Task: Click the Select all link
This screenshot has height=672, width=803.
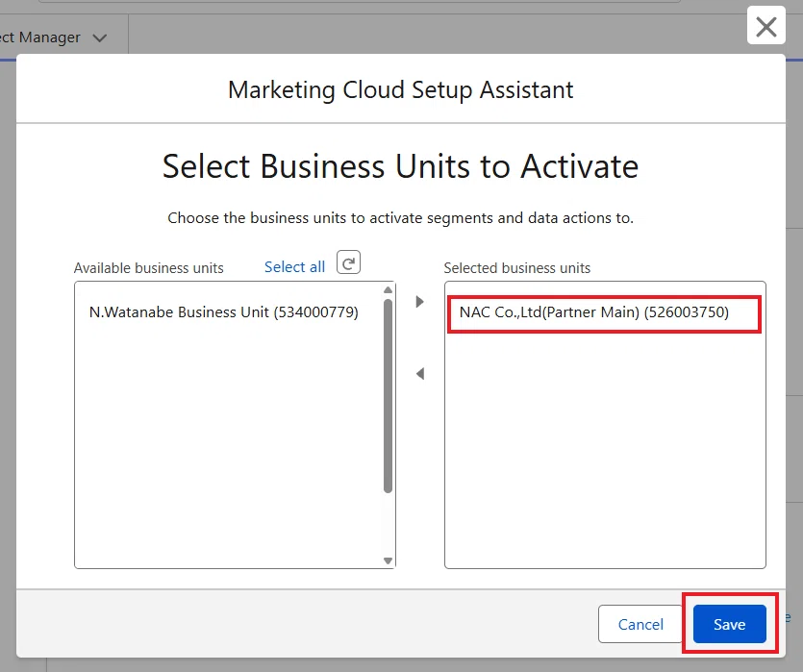Action: 294,266
